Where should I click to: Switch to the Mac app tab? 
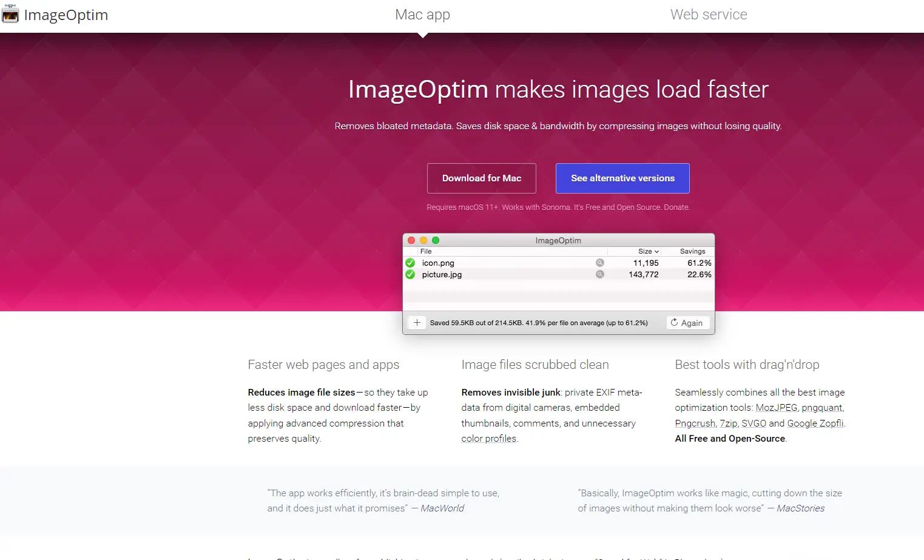point(422,15)
